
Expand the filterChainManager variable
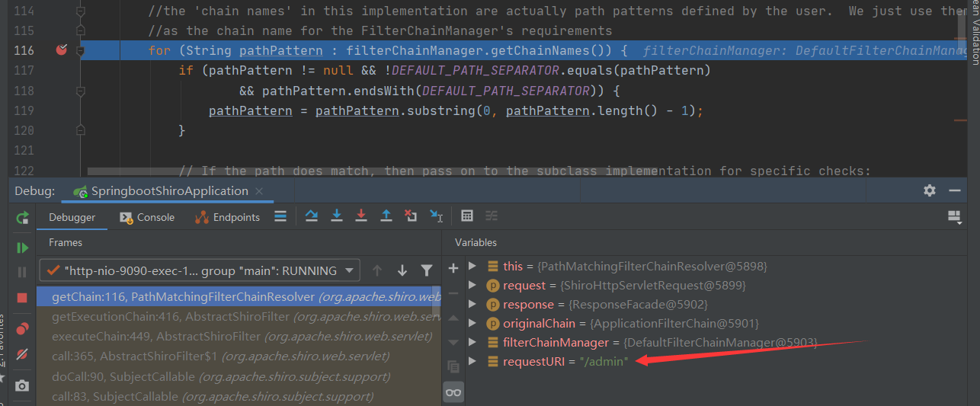coord(472,343)
